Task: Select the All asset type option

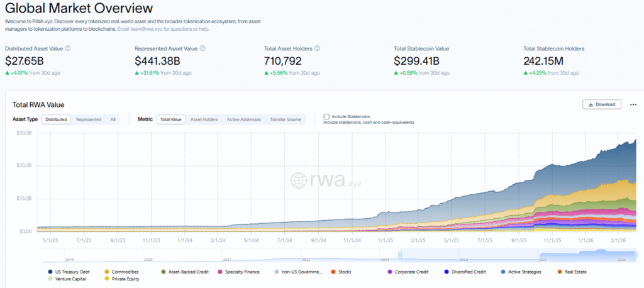Action: 113,119
